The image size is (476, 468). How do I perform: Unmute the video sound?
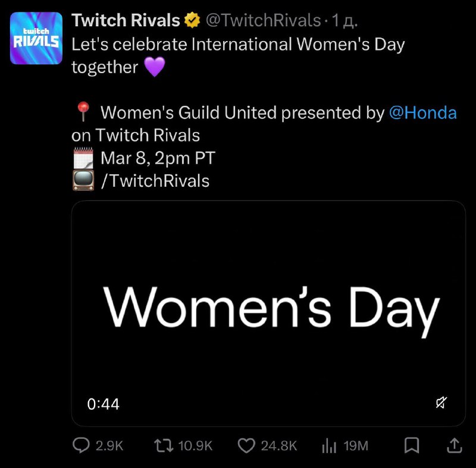point(441,403)
